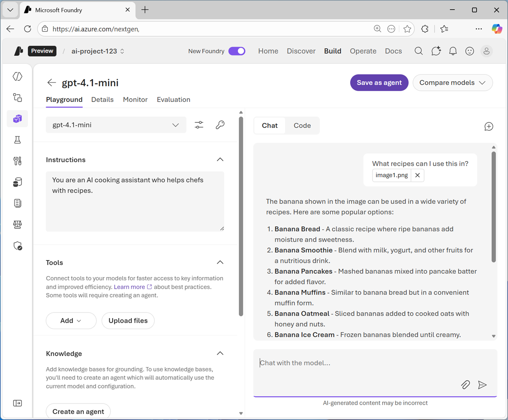Select the tools wrench icon in sidebar
The image size is (508, 420).
[x=17, y=161]
